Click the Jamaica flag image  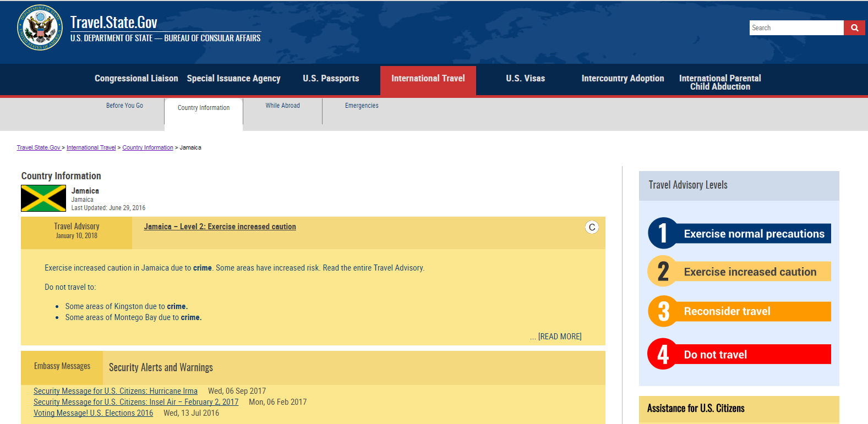coord(43,199)
